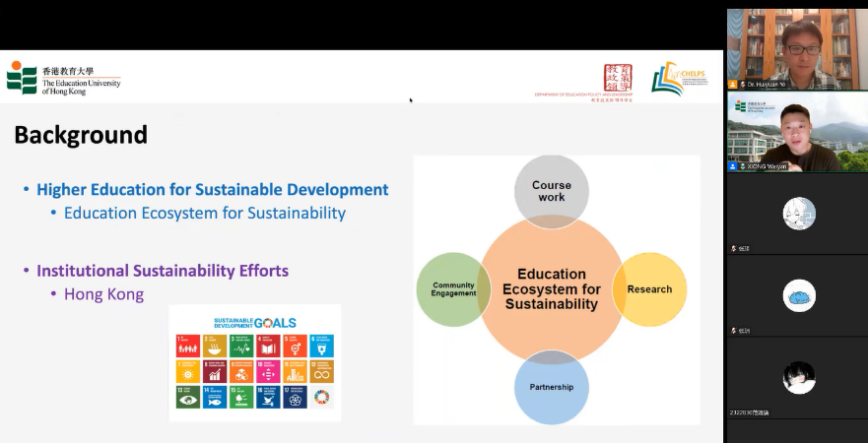868x443 pixels.
Task: Click the green Community Engagement circle
Action: 449,289
